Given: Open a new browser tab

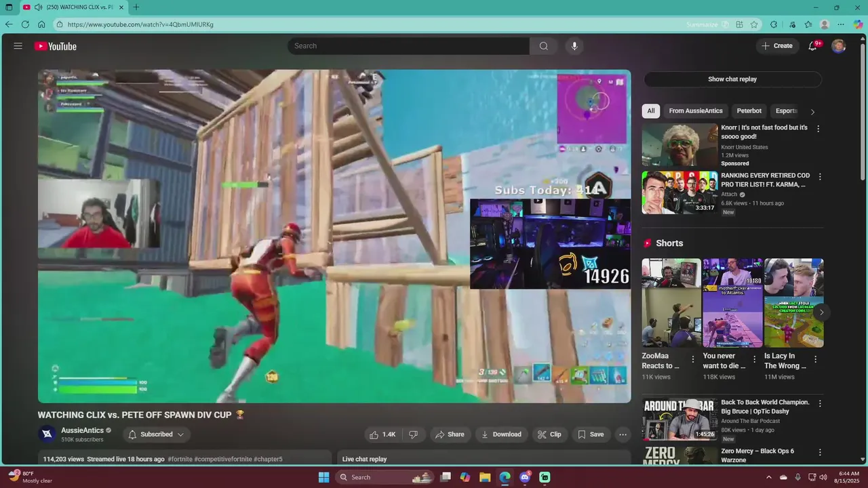Looking at the screenshot, I should 136,7.
